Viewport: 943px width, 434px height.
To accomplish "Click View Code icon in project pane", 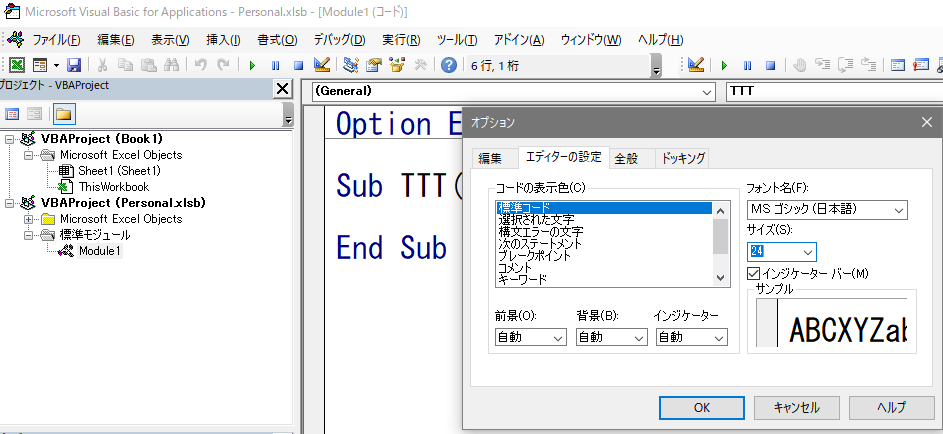I will [x=12, y=114].
